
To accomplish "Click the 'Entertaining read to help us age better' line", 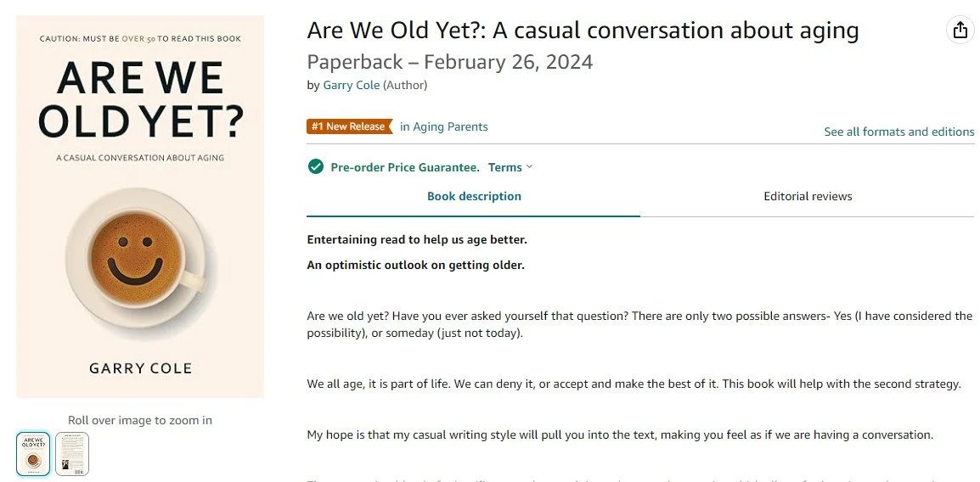I will [x=417, y=239].
